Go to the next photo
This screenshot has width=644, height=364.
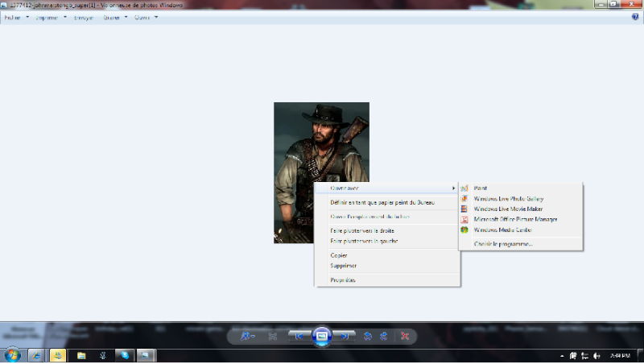coord(345,337)
